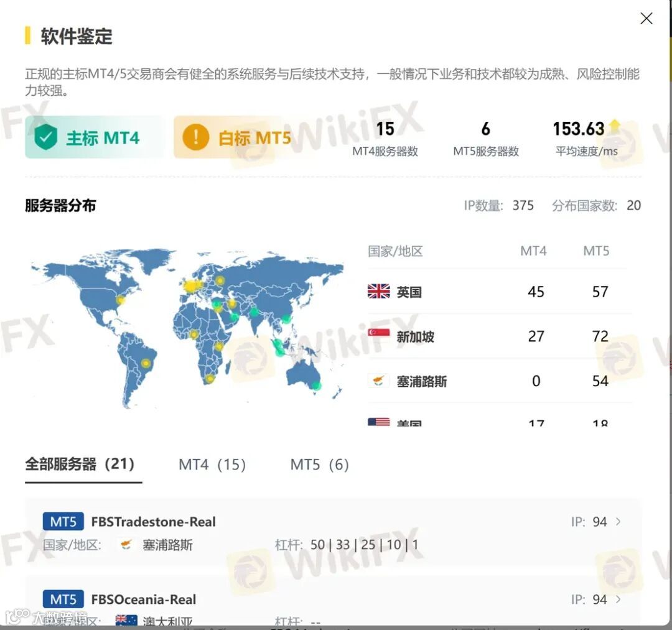
Task: Click the US east coast server marker
Action: tap(121, 300)
